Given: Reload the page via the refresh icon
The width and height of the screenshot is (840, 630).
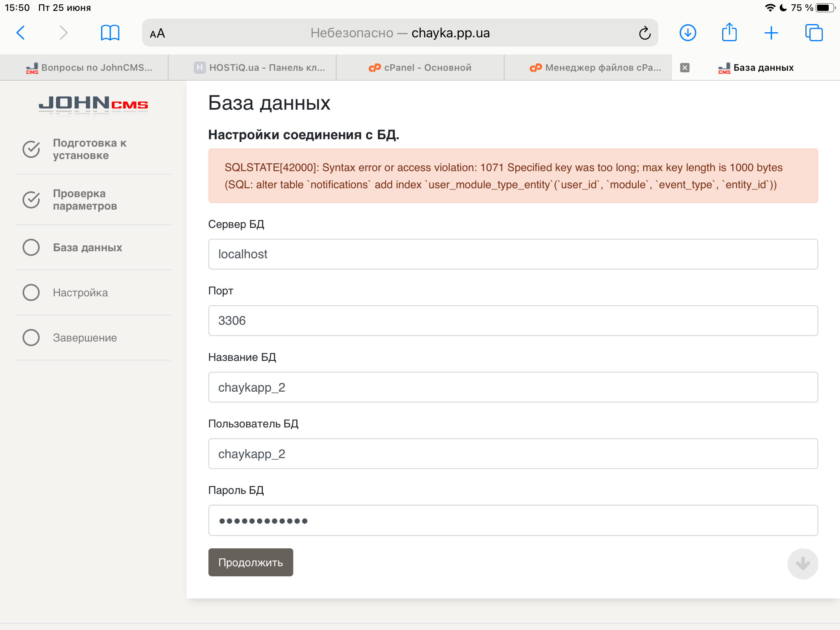Looking at the screenshot, I should 644,33.
